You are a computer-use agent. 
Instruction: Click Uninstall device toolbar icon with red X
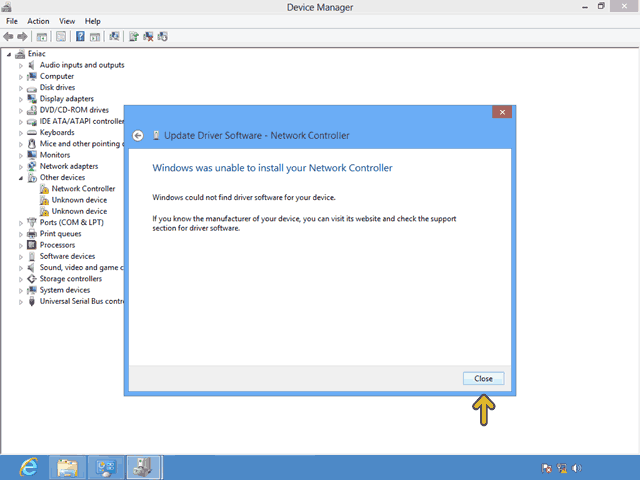point(148,37)
